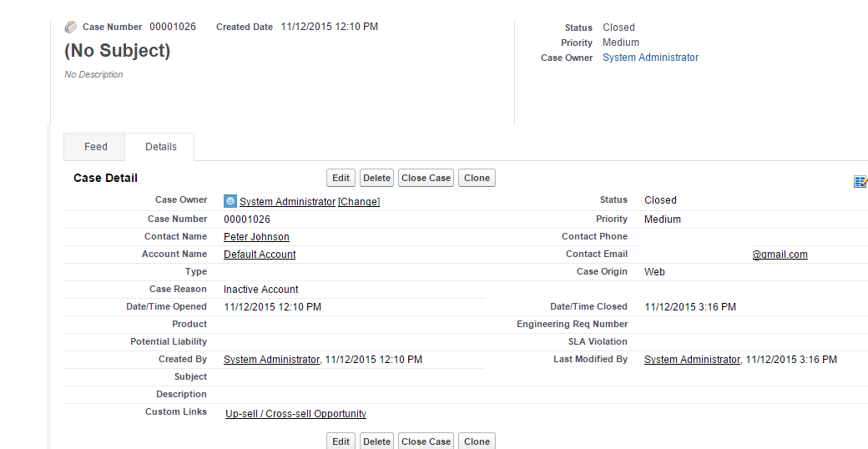The width and height of the screenshot is (868, 449).
Task: Click the top Clone button
Action: tap(477, 178)
